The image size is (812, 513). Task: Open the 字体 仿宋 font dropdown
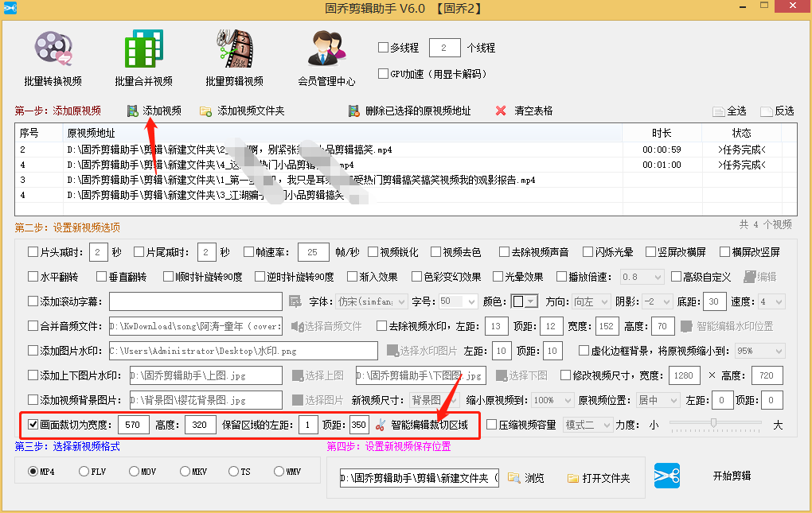click(x=372, y=301)
